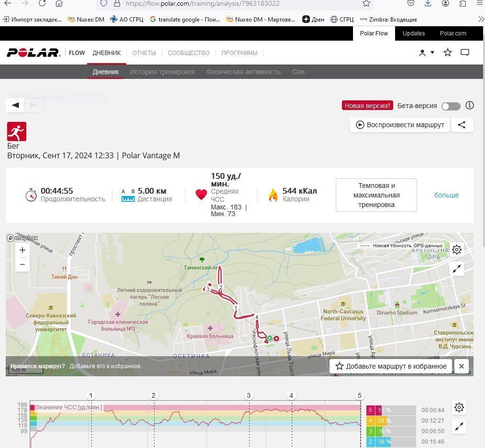Open browser extensions icon
The width and height of the screenshot is (485, 448).
(463, 3)
